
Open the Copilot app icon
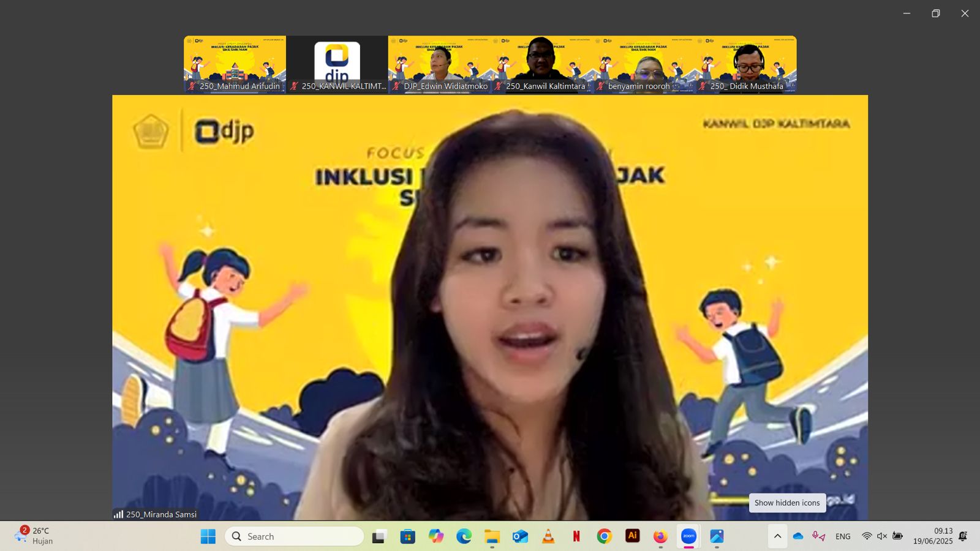435,536
